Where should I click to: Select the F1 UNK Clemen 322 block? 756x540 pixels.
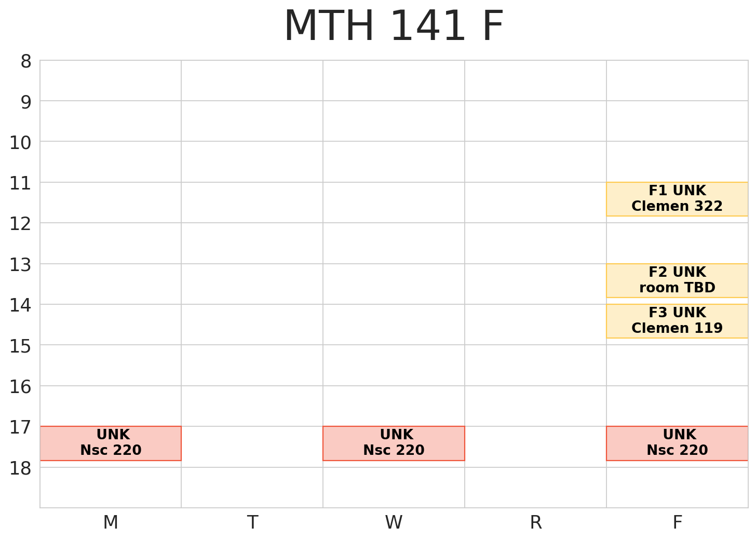tap(677, 199)
